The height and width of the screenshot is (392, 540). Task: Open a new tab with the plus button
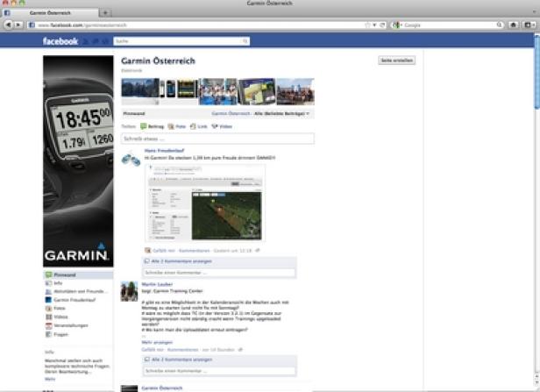click(105, 13)
